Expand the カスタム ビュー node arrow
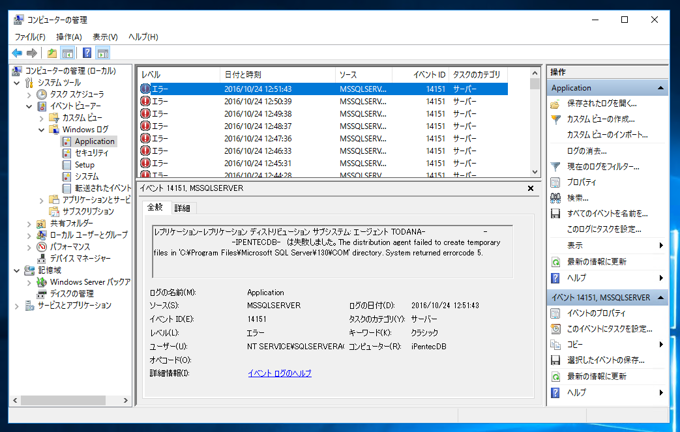Image resolution: width=680 pixels, height=432 pixels. coord(42,118)
